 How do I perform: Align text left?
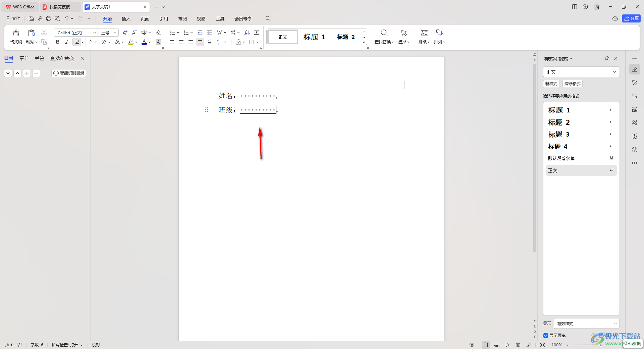coord(172,42)
